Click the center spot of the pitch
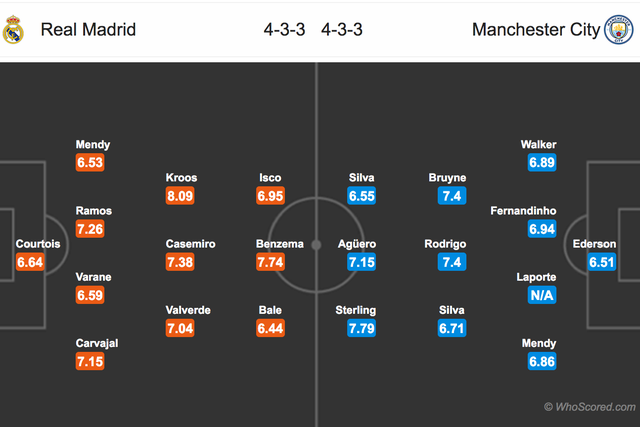 point(316,244)
